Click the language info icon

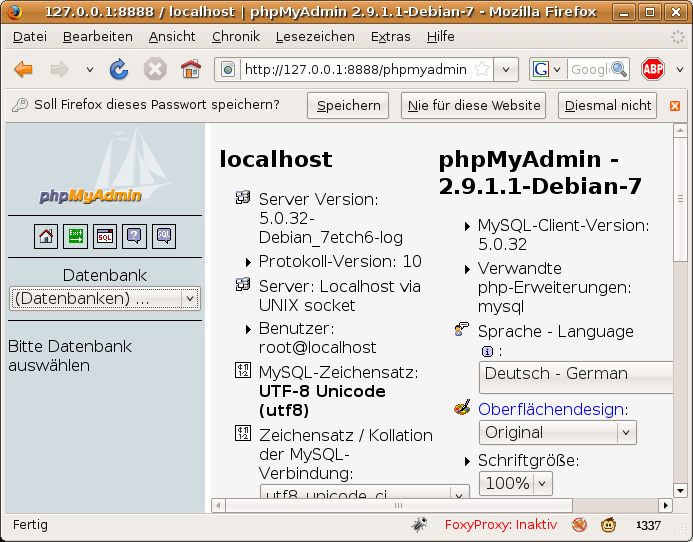(x=487, y=351)
